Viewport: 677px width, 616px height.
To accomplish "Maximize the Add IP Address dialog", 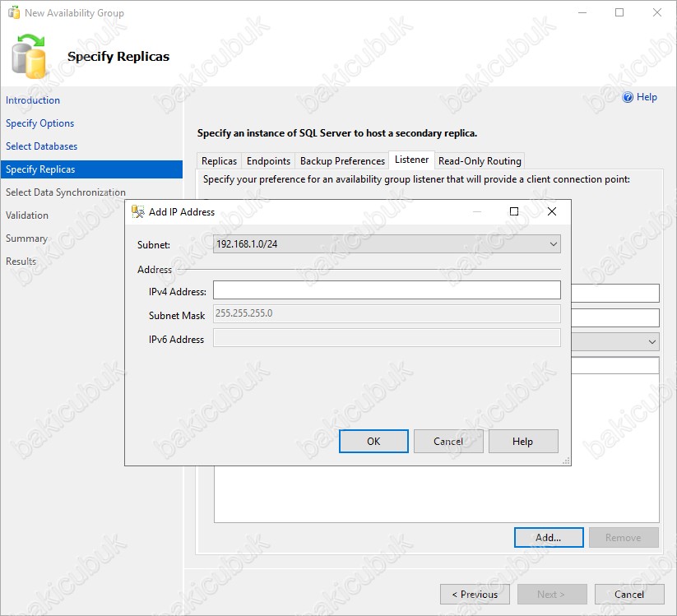I will pyautogui.click(x=514, y=211).
